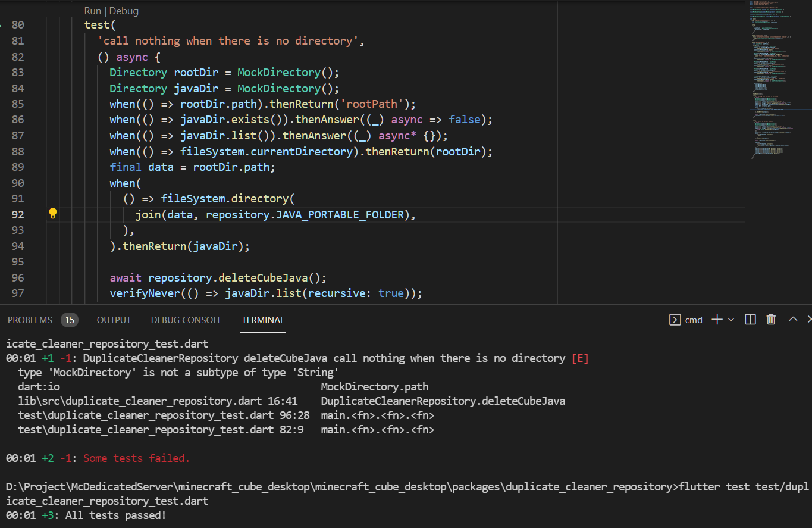Select the TERMINAL tab
Viewport: 812px width, 528px height.
click(x=263, y=320)
